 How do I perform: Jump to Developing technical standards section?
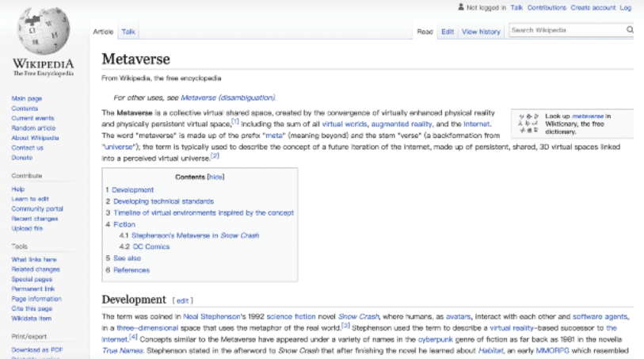[163, 201]
